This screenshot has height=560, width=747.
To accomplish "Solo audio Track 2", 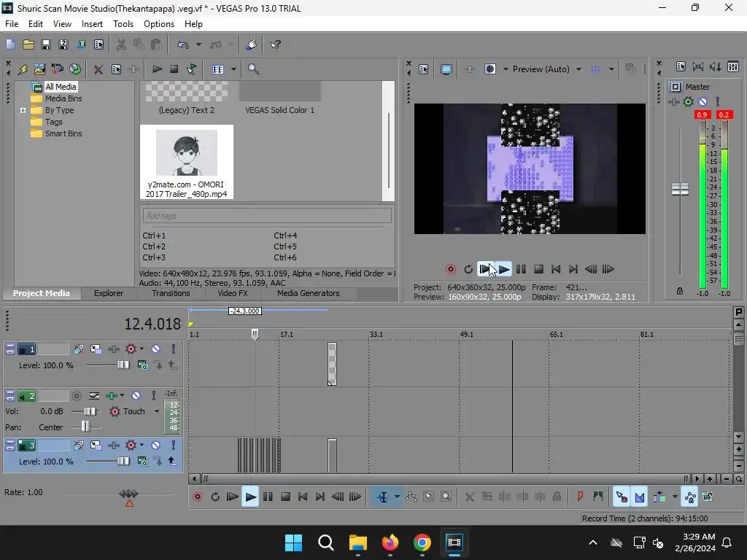I will [153, 396].
